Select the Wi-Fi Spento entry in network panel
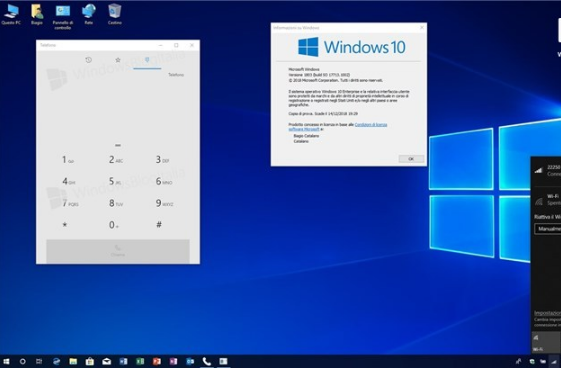The image size is (561, 368). (x=546, y=200)
